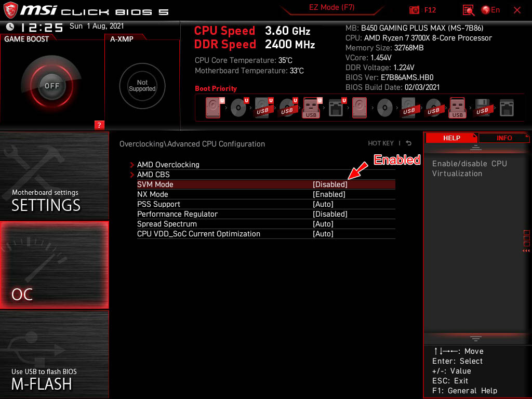Click the back arrow icon beside HOT KEY
The image size is (532, 399).
point(409,143)
